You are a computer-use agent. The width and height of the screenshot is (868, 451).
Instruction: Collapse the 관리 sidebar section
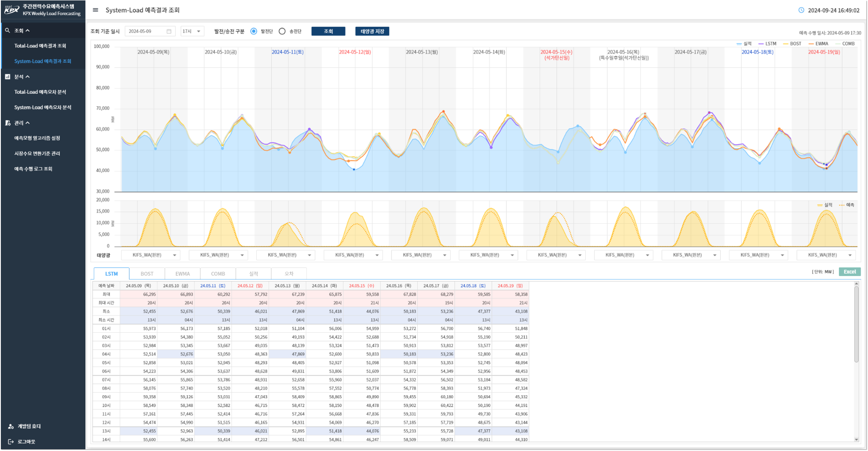tap(28, 123)
